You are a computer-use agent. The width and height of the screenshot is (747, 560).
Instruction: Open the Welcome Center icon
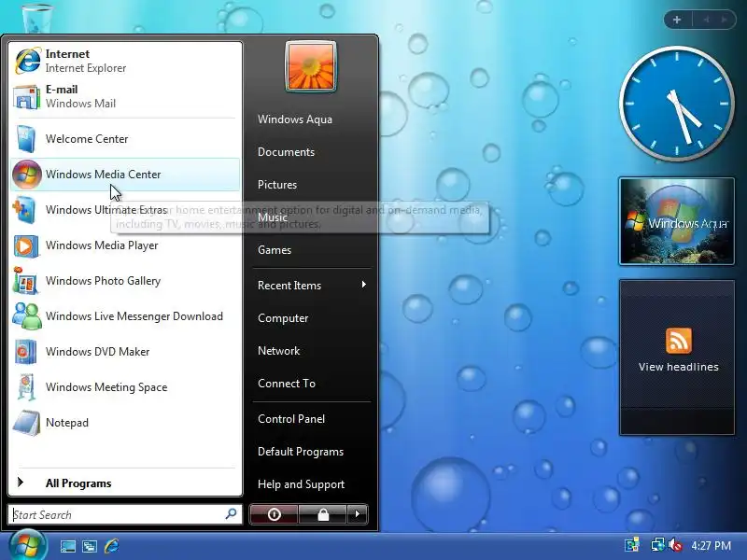(26, 138)
